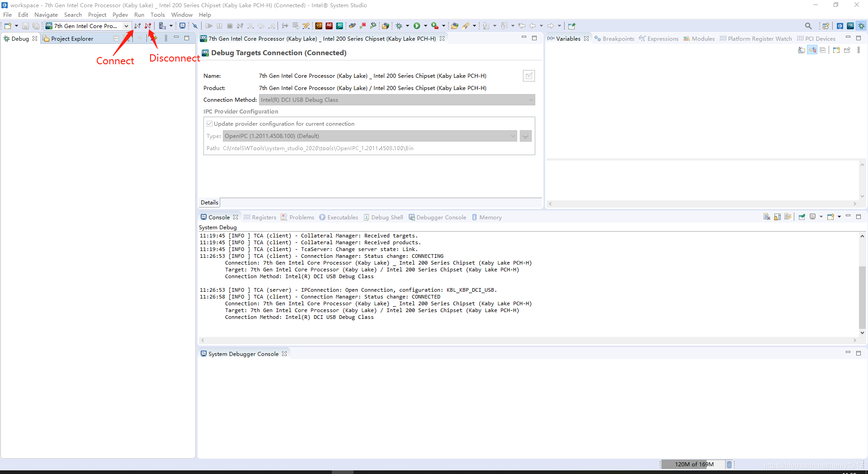Switch to the Registers tab
Screen dimensions: 868x474
pos(260,217)
